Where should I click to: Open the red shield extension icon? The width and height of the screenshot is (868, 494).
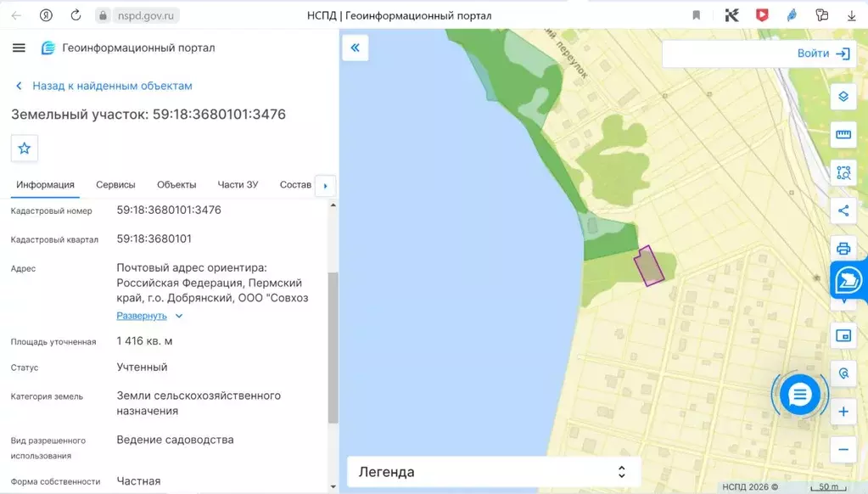click(x=762, y=15)
